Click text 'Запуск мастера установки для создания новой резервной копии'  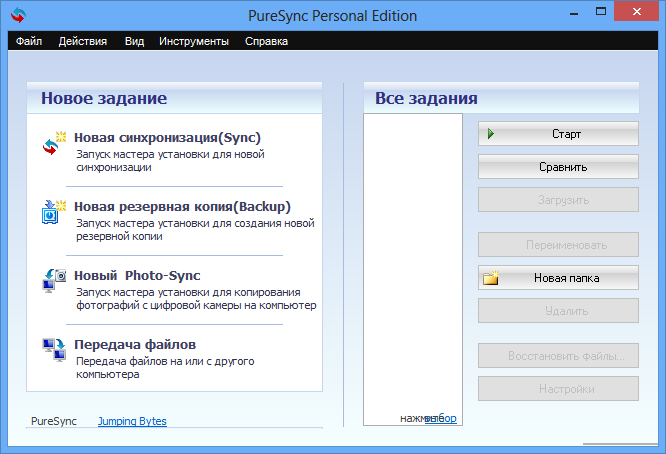coord(195,229)
